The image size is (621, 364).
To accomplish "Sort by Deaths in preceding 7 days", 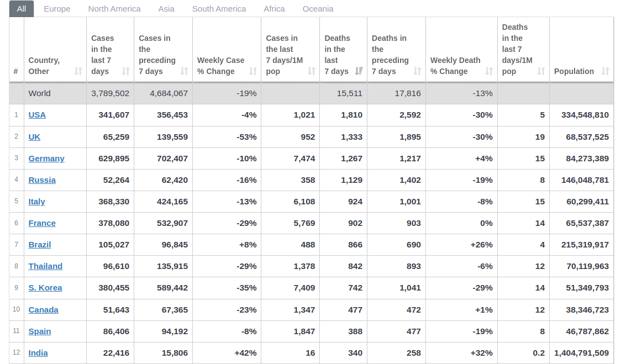I will 418,71.
